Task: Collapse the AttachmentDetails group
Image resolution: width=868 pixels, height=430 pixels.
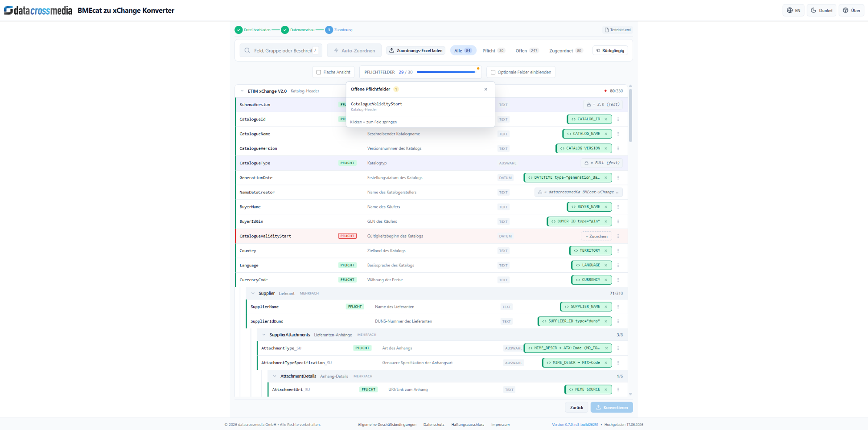Action: click(275, 376)
